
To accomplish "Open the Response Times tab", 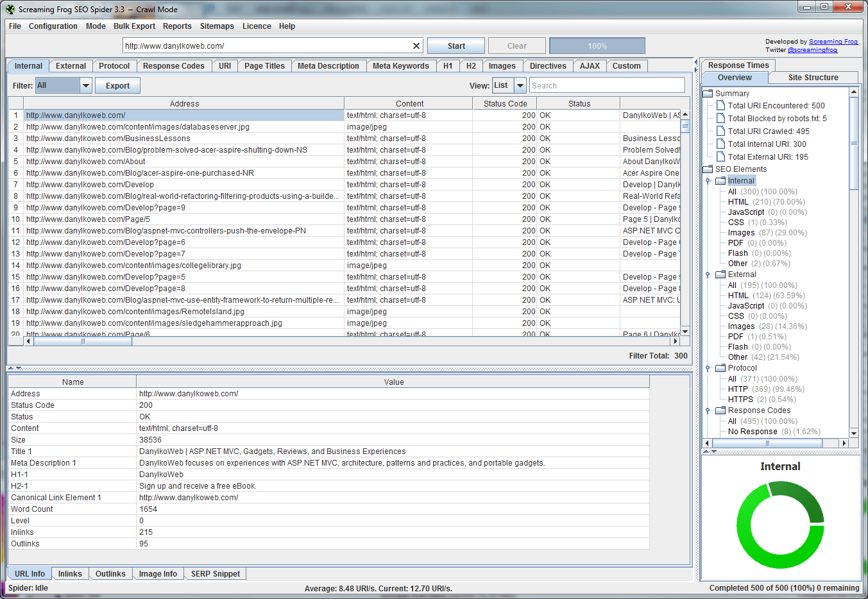I will pos(738,65).
